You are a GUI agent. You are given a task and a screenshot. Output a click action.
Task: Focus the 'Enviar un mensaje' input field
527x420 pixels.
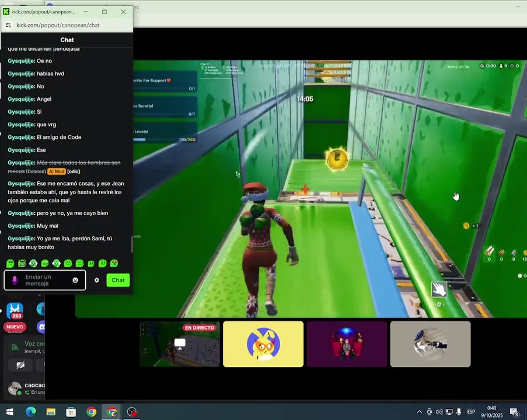pyautogui.click(x=45, y=280)
